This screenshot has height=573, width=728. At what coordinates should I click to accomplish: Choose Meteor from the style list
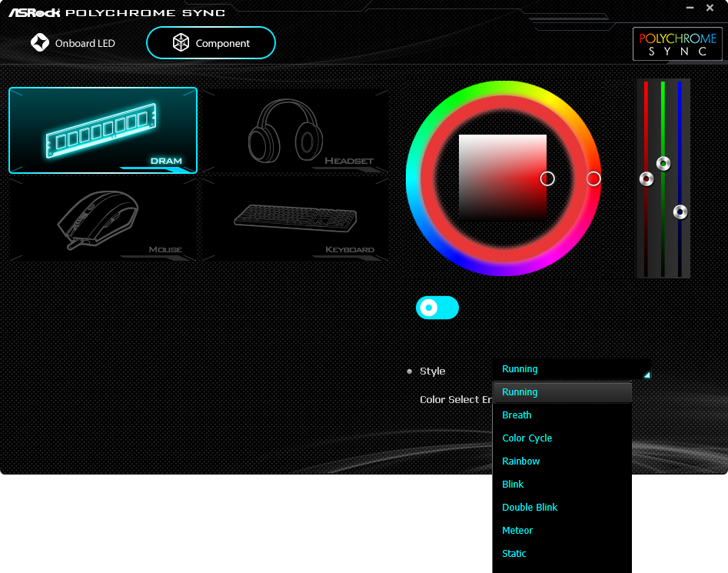(562, 530)
